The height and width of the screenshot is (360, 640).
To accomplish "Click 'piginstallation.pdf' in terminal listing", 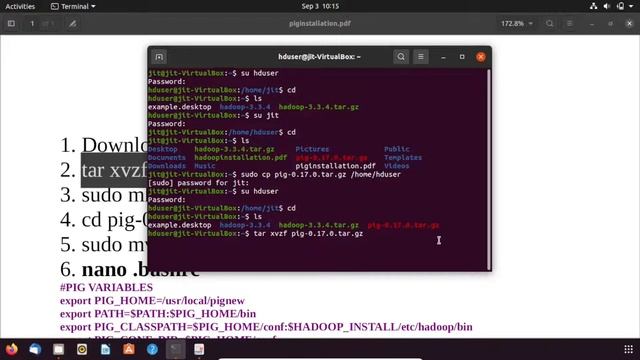I will 336,166.
